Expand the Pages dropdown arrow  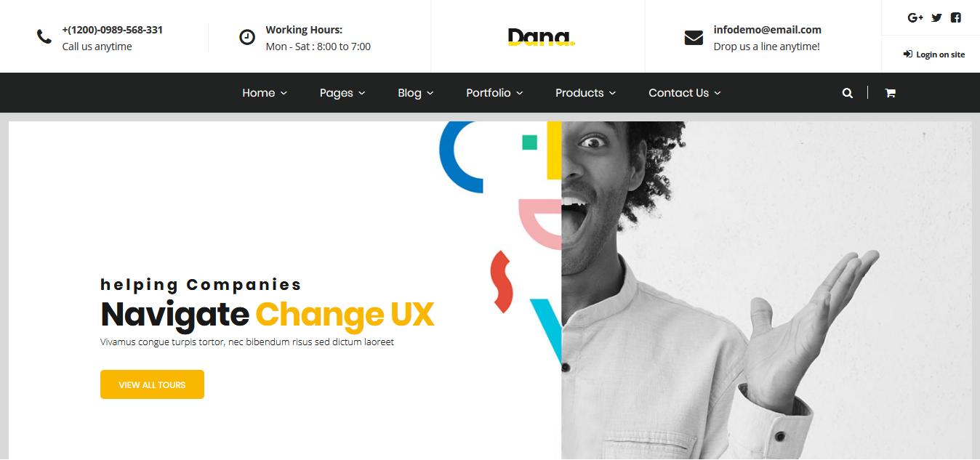coord(361,93)
